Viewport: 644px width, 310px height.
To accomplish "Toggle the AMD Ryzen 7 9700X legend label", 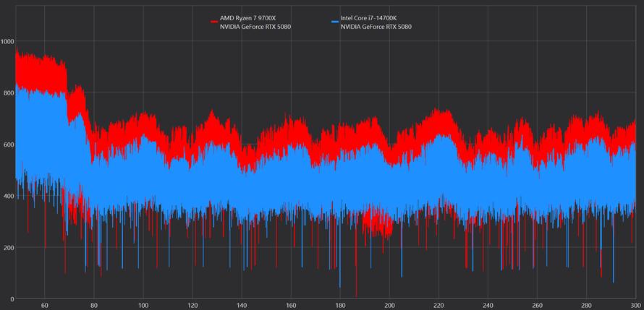I will point(250,18).
